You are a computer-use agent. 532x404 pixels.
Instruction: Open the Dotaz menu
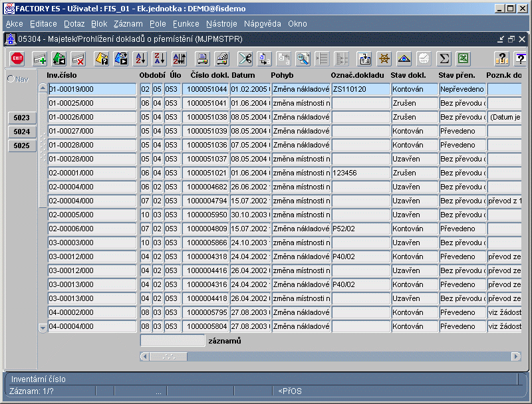click(x=74, y=24)
